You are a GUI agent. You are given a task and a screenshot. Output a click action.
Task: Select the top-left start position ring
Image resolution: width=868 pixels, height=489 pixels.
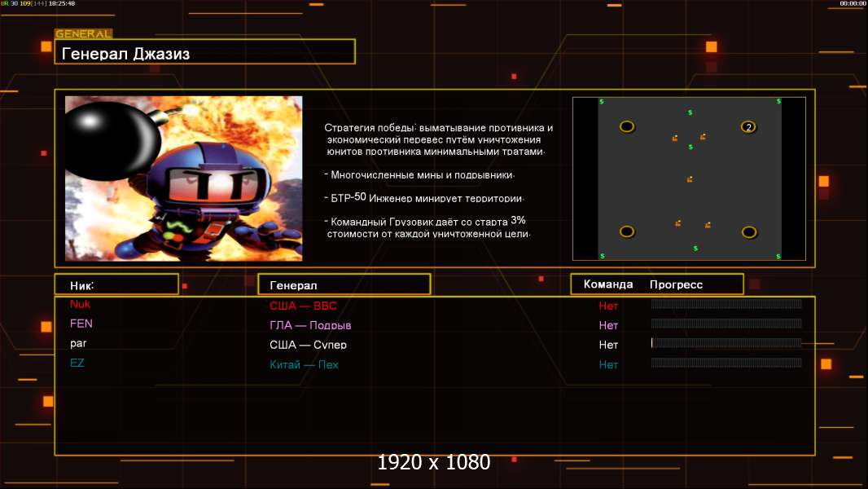coord(627,126)
